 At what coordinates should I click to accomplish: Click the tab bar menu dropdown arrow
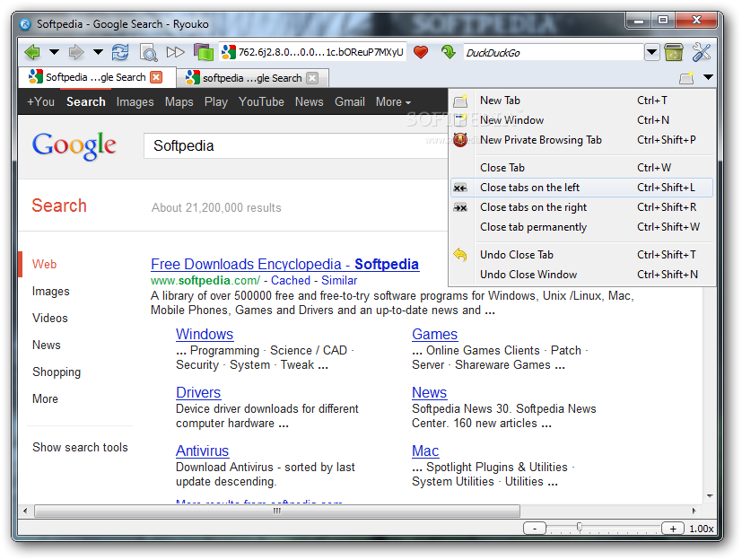click(708, 77)
